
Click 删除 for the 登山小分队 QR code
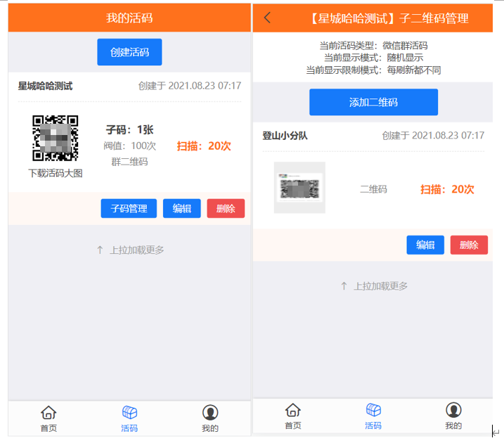pyautogui.click(x=469, y=245)
